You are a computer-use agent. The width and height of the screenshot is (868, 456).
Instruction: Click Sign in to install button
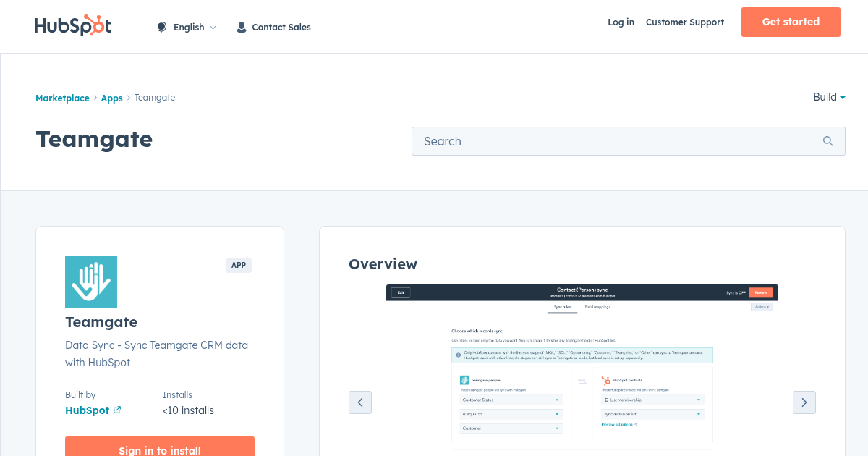[160, 446]
